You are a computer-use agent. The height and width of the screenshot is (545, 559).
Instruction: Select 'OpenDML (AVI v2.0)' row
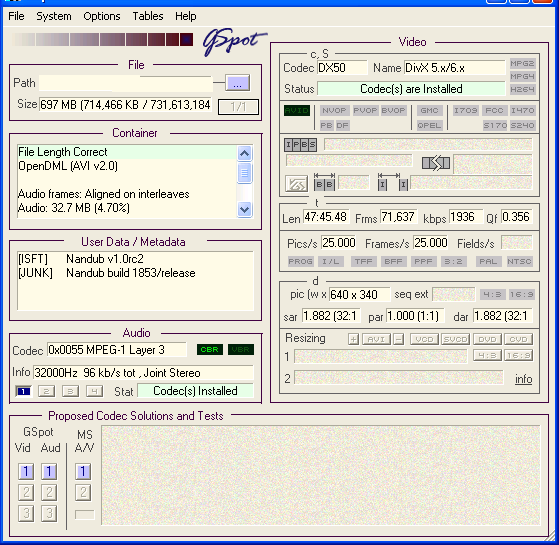click(x=127, y=166)
